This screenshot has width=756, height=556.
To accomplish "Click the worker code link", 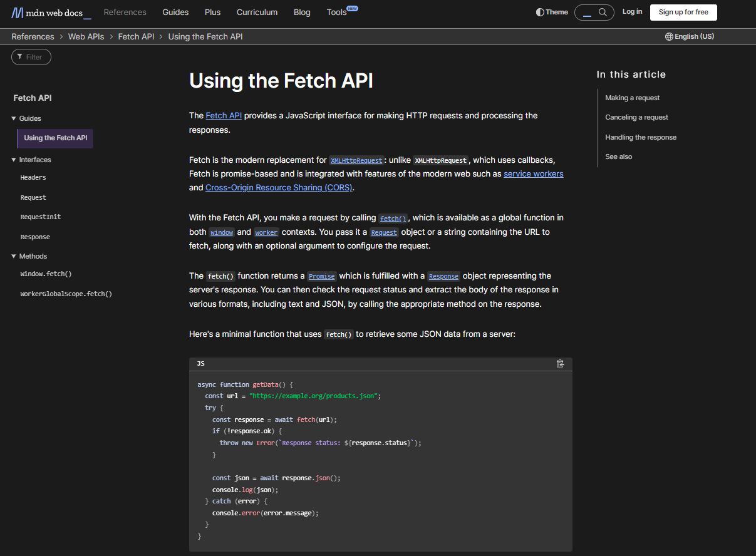I will (266, 232).
